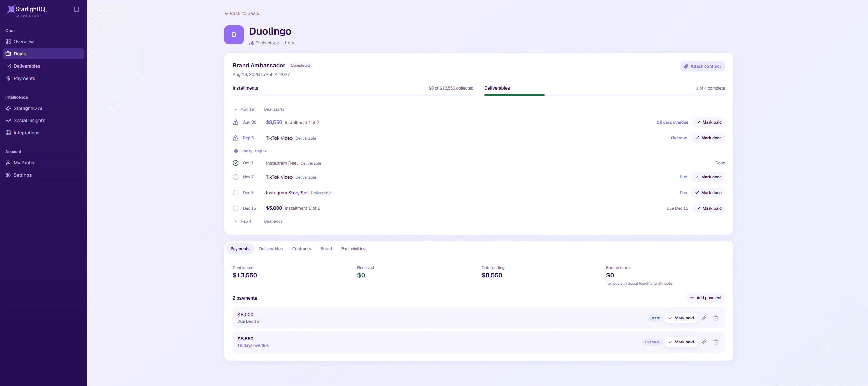Click the Deliverables checkbox icon in sidebar
Screen dimensions: 868x386
8,66
